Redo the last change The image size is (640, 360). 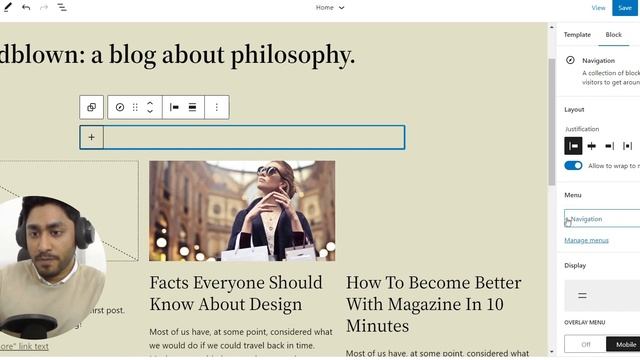44,7
